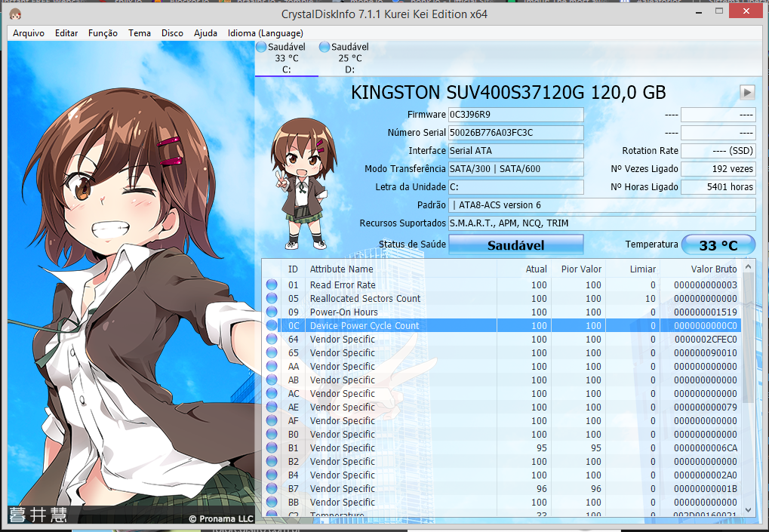
Task: Click the status icon for attribute AB
Action: coord(272,380)
